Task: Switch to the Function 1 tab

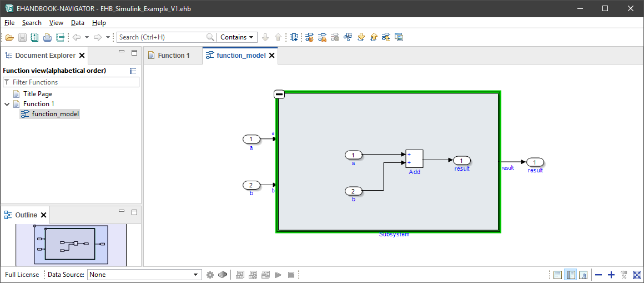Action: [173, 56]
